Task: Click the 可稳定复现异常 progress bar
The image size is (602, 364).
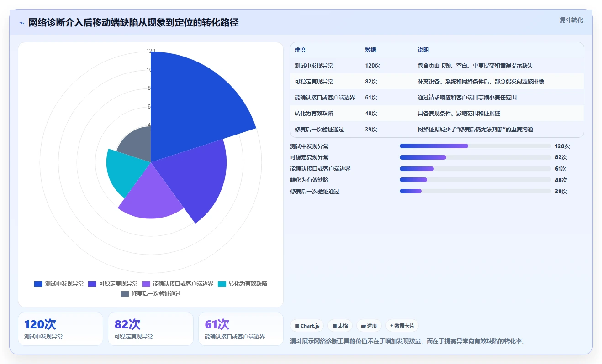Action: tap(475, 157)
